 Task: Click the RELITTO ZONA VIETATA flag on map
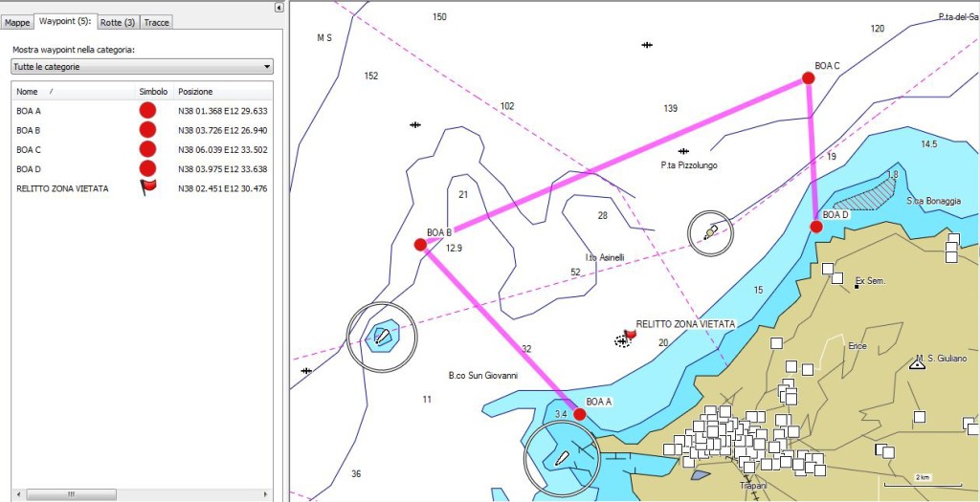point(629,335)
